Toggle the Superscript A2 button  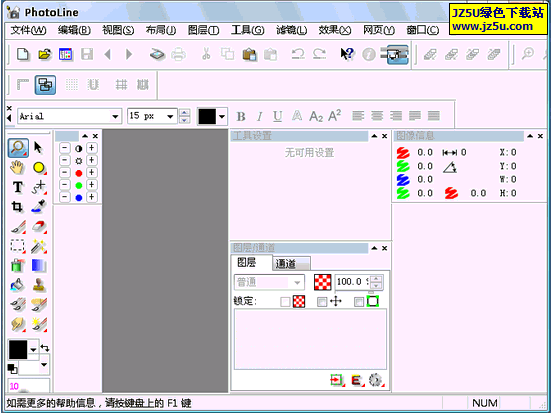(x=335, y=115)
